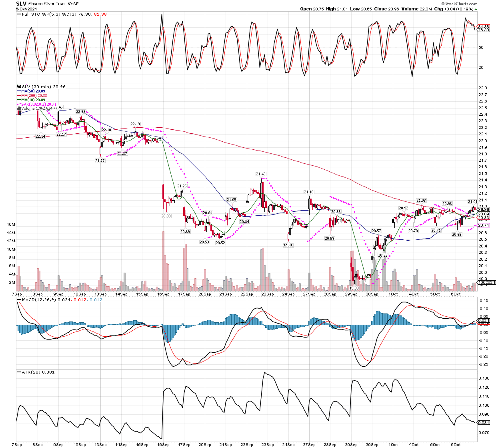This screenshot has width=496, height=448.
Task: Click the 22.45 price annotation
Action: (x=58, y=107)
